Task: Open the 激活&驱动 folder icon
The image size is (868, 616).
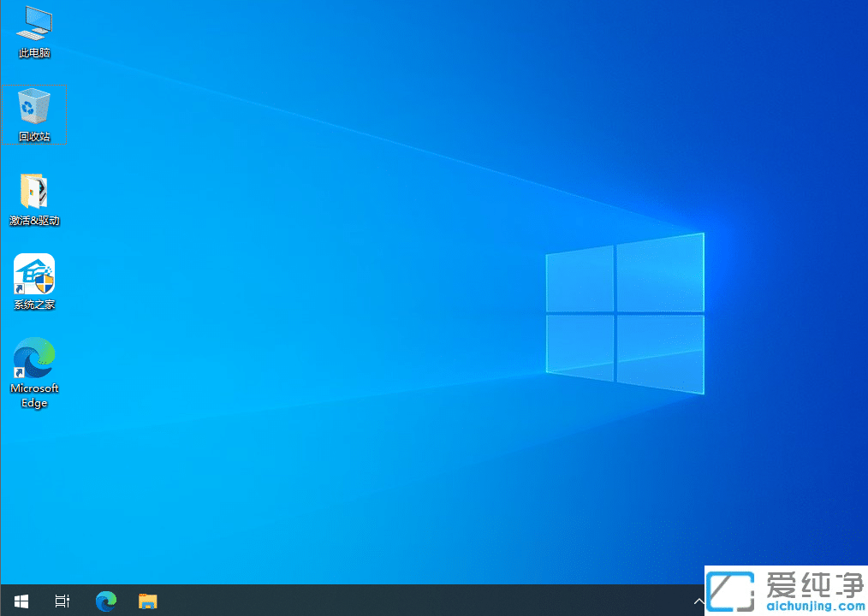Action: coord(34,190)
